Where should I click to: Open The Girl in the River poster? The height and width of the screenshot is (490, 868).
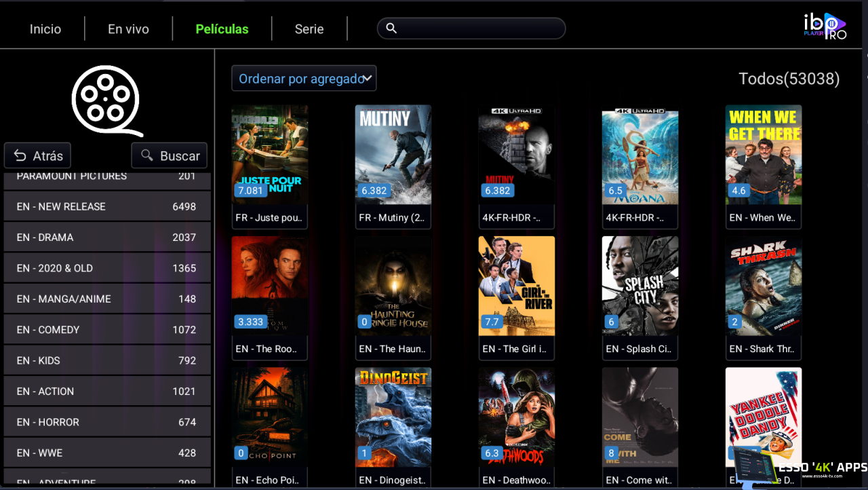click(x=517, y=286)
